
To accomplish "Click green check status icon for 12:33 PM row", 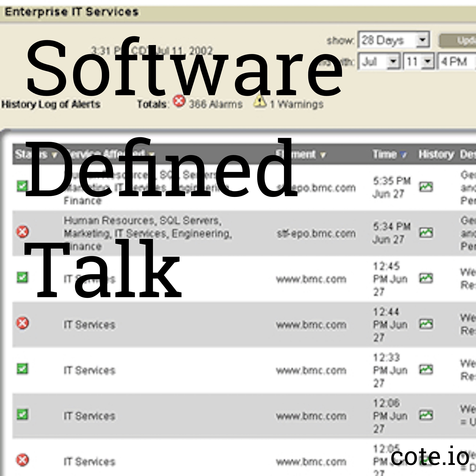I will coord(22,369).
